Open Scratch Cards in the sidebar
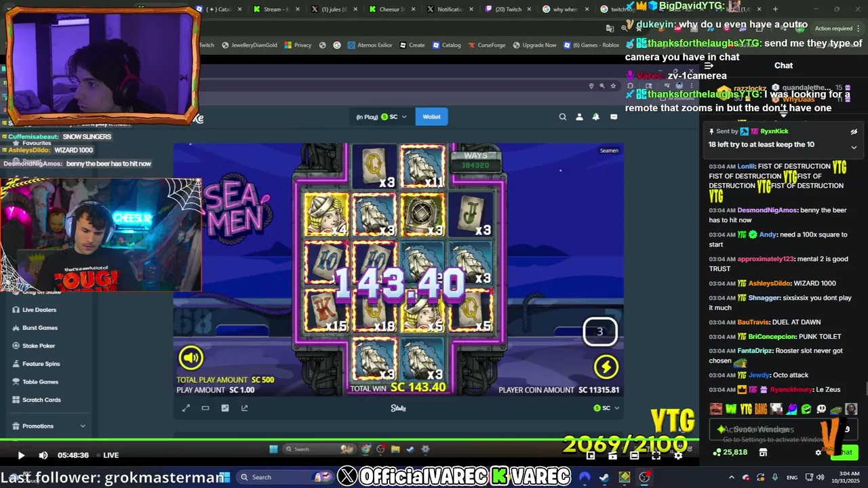 [41, 400]
